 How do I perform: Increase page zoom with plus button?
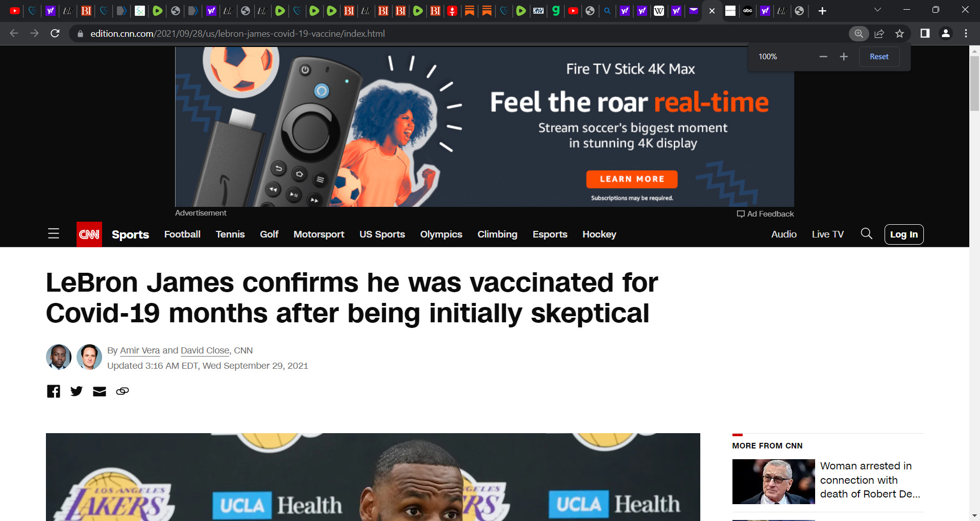click(844, 57)
